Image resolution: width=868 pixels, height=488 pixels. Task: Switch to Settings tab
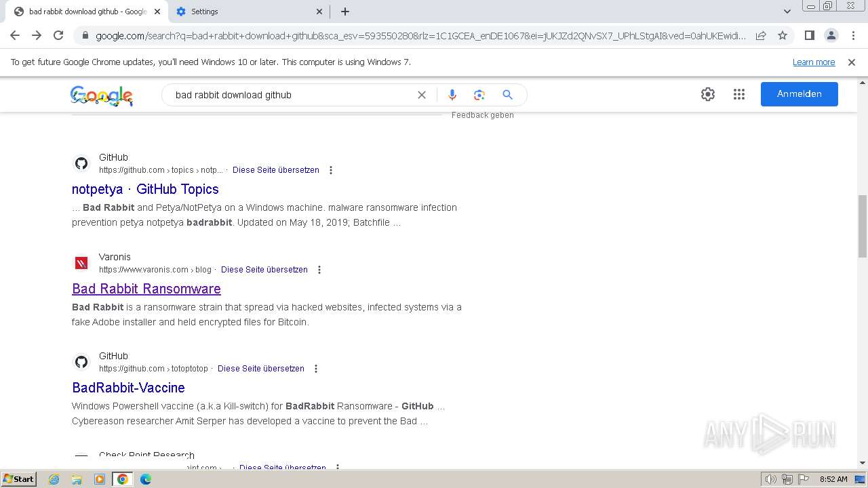click(248, 12)
